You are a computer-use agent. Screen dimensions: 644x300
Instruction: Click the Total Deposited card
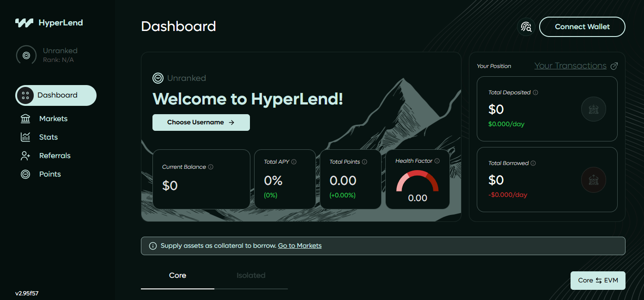coord(547,109)
